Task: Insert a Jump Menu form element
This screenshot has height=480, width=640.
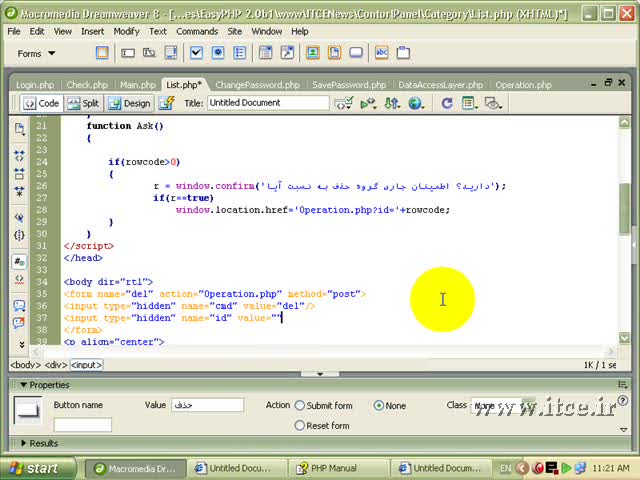Action: tap(287, 53)
